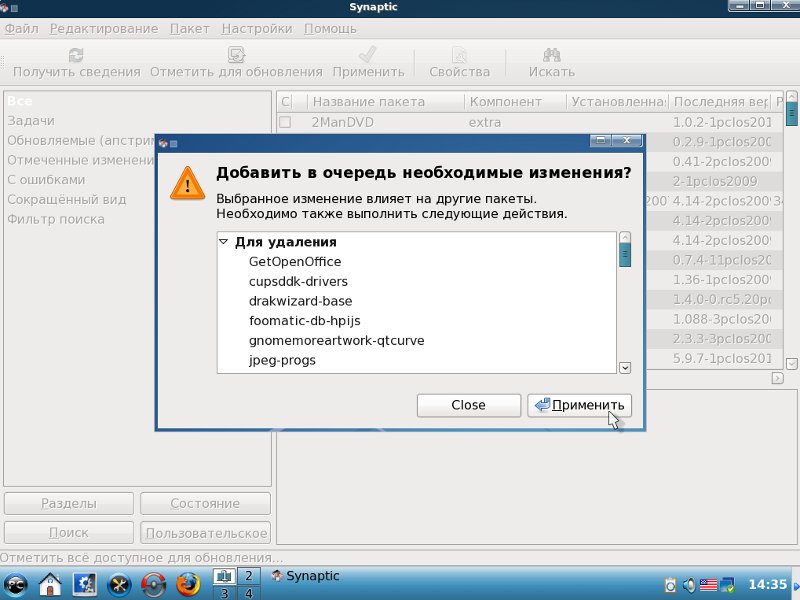
Task: Click the Свойства toolbar icon
Action: [459, 55]
